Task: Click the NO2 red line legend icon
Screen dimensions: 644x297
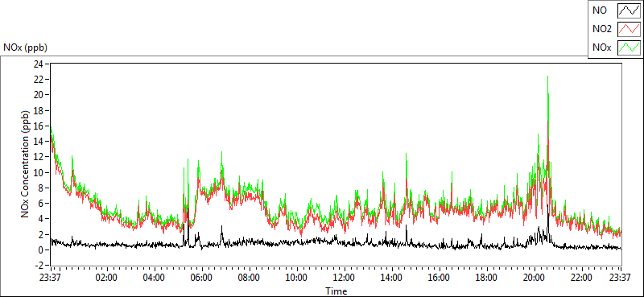Action: tap(629, 29)
